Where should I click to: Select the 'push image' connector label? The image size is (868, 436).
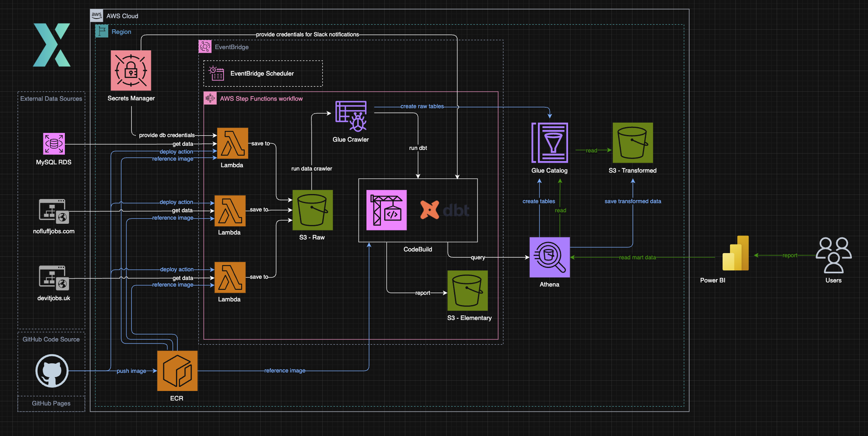(131, 371)
